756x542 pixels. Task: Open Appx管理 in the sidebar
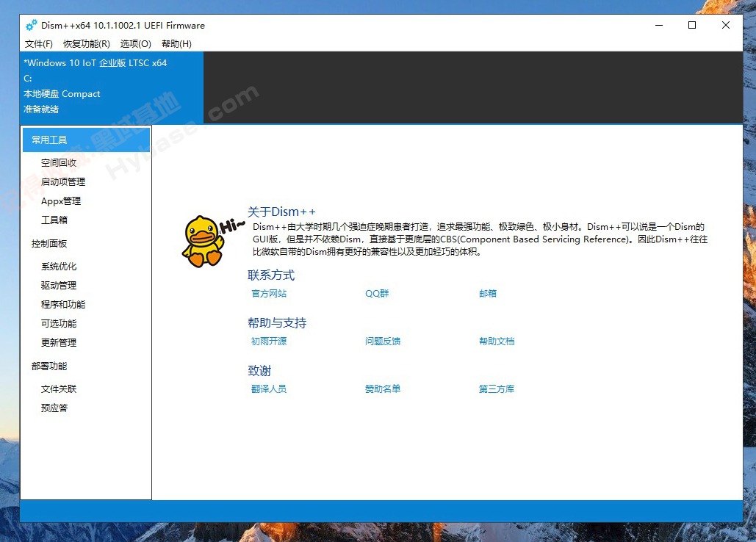[61, 201]
